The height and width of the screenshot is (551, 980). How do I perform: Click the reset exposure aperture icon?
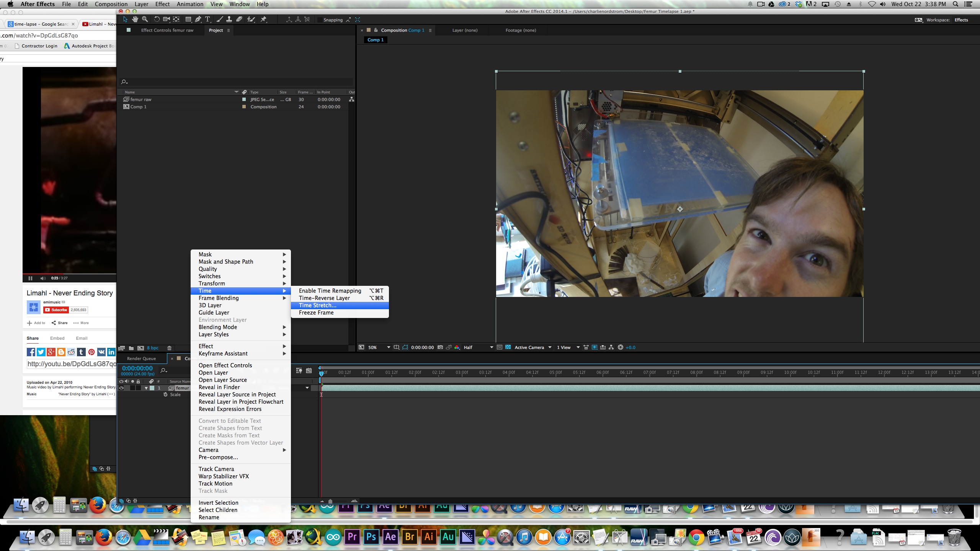pos(621,347)
